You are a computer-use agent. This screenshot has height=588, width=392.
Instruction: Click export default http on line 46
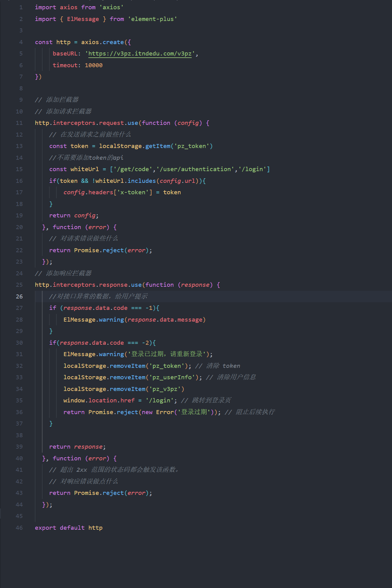click(x=69, y=528)
